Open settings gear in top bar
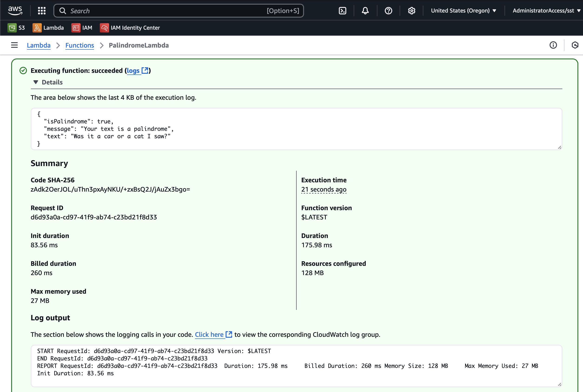The image size is (583, 392). [x=411, y=10]
